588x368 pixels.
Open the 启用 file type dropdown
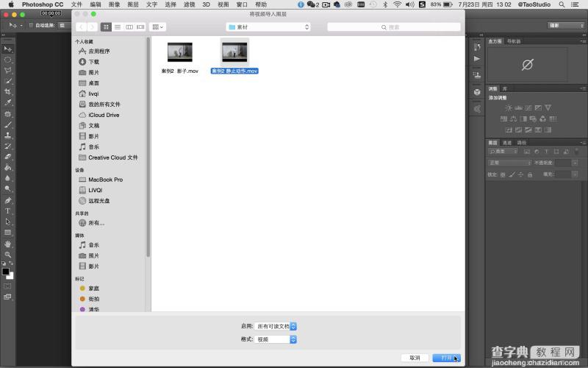276,326
